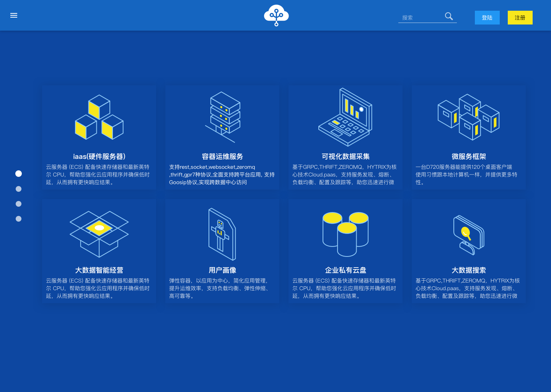The height and width of the screenshot is (392, 551).
Task: Click the cloud logo in header
Action: [276, 15]
